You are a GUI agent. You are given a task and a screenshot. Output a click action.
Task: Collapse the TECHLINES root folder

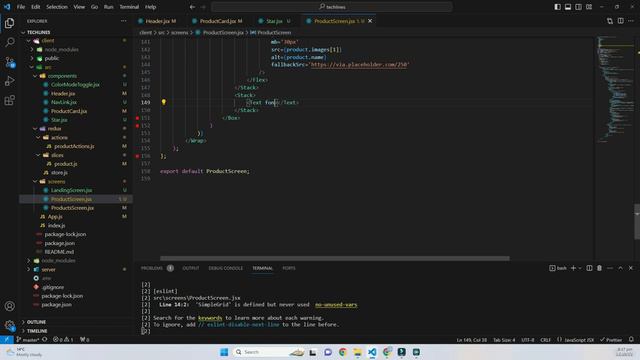pyautogui.click(x=23, y=32)
